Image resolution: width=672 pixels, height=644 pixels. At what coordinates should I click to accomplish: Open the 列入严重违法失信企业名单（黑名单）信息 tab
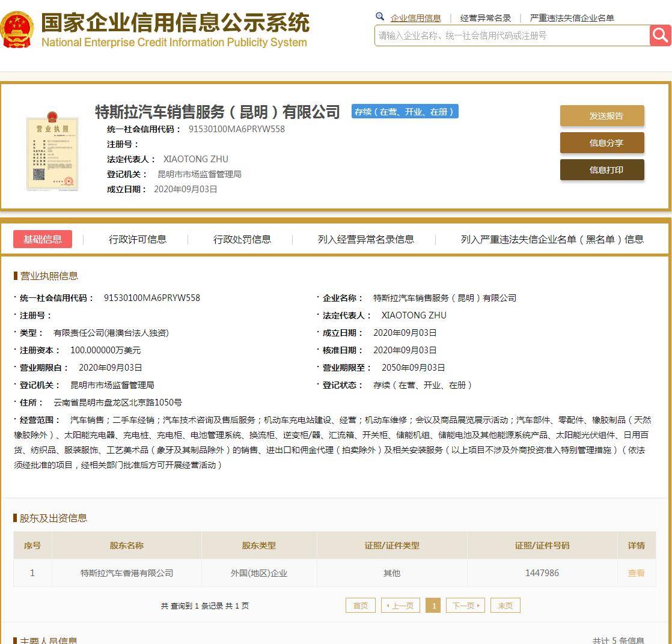[552, 239]
